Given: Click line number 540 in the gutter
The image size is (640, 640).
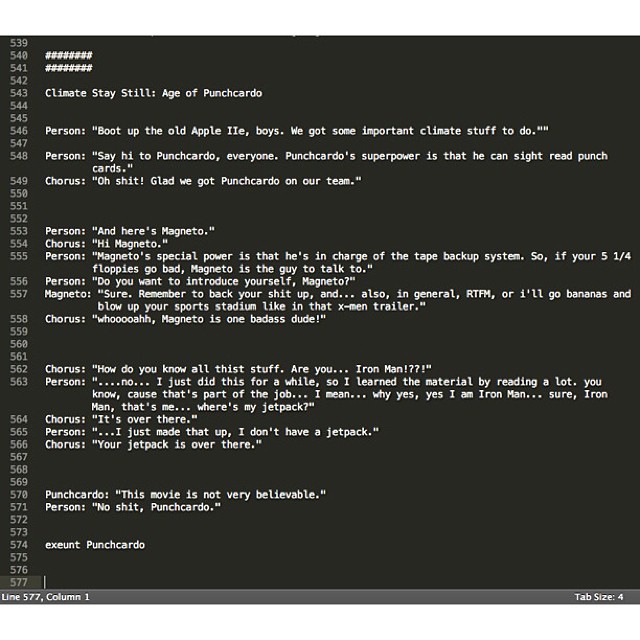Looking at the screenshot, I should 19,55.
